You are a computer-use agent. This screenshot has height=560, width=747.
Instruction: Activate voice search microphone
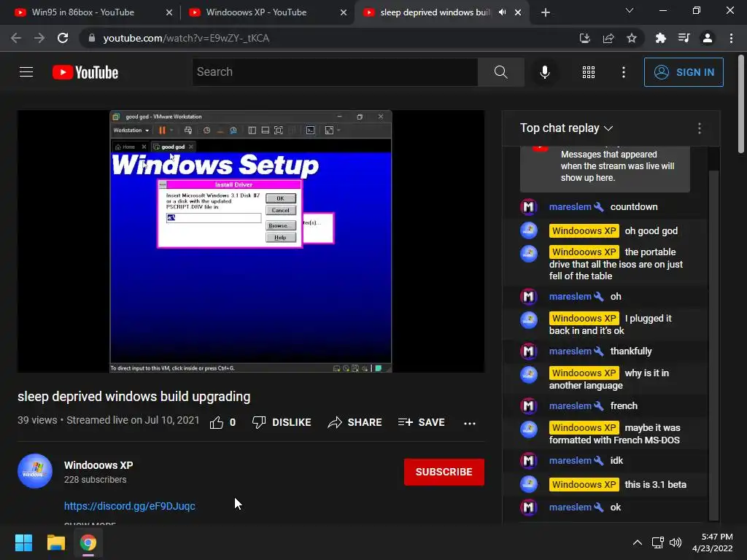tap(545, 72)
